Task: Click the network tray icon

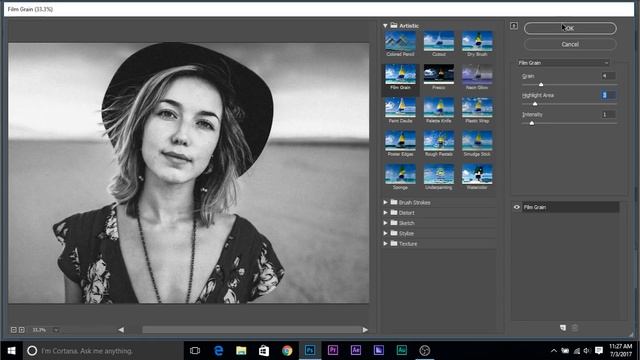Action: [x=576, y=351]
